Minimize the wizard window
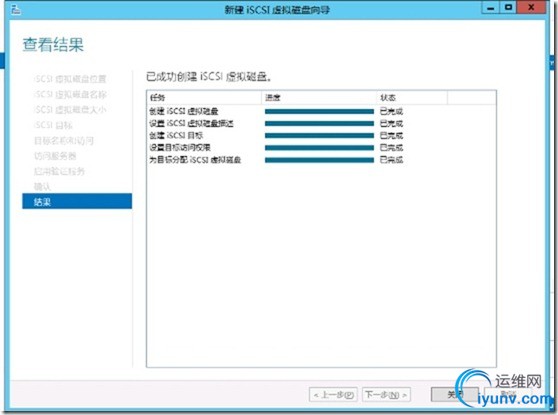The height and width of the screenshot is (415, 558). click(491, 8)
